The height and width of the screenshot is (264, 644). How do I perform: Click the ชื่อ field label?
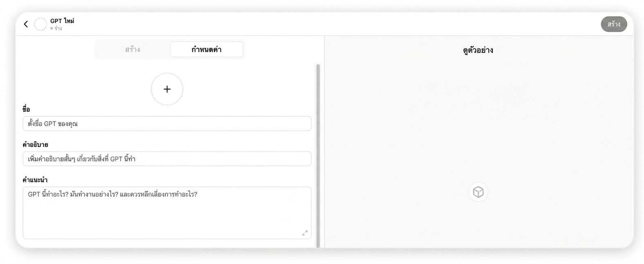(26, 109)
